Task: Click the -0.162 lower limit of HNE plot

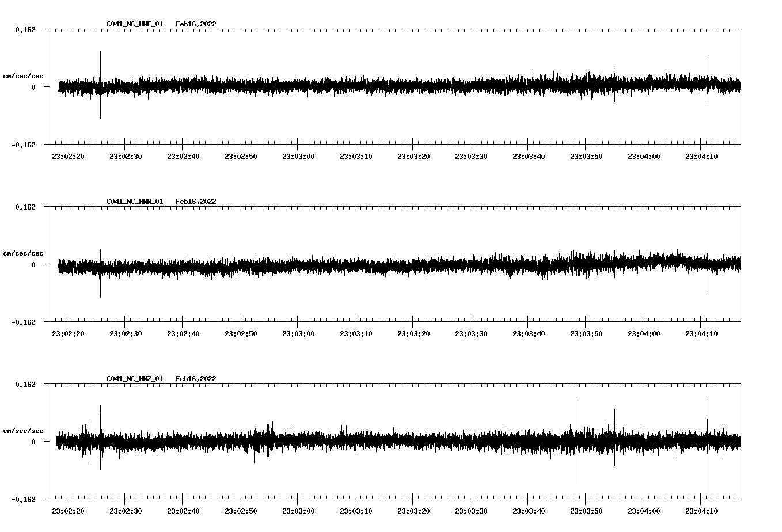Action: [23, 145]
